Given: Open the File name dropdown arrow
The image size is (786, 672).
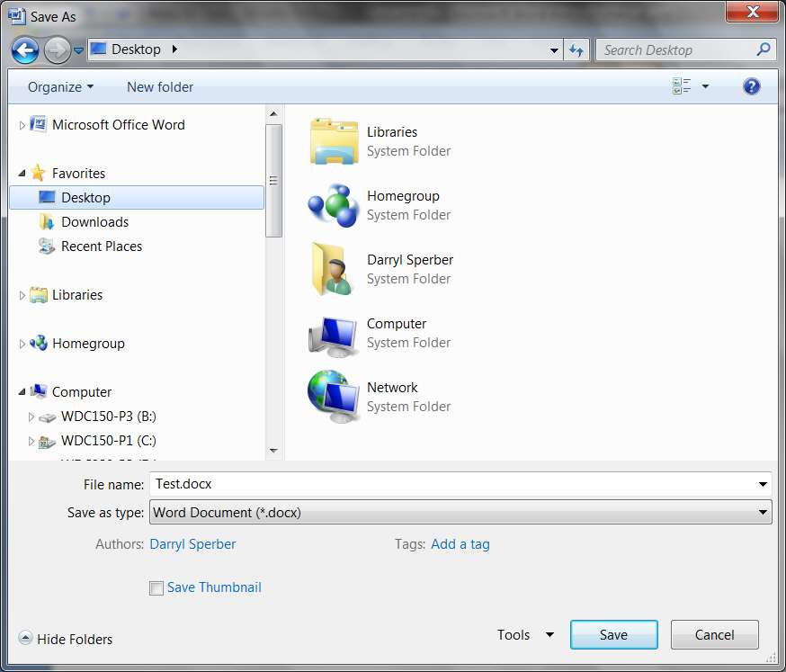Looking at the screenshot, I should click(763, 484).
